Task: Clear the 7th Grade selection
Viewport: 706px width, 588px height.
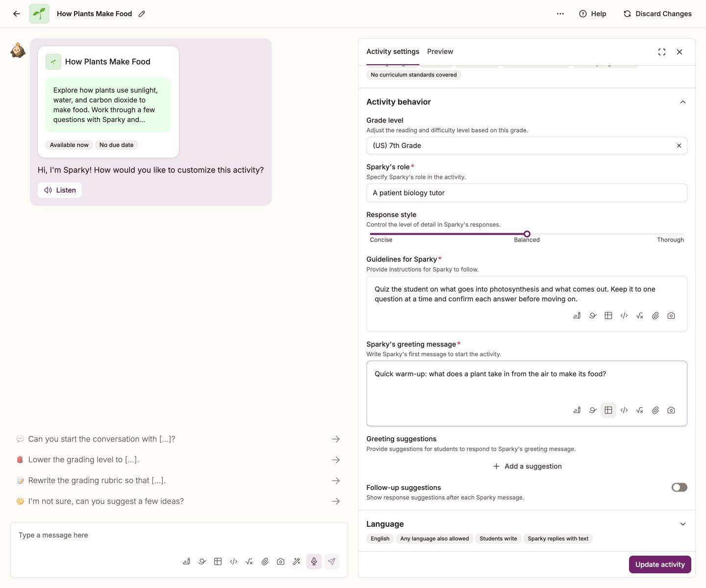Action: (679, 146)
